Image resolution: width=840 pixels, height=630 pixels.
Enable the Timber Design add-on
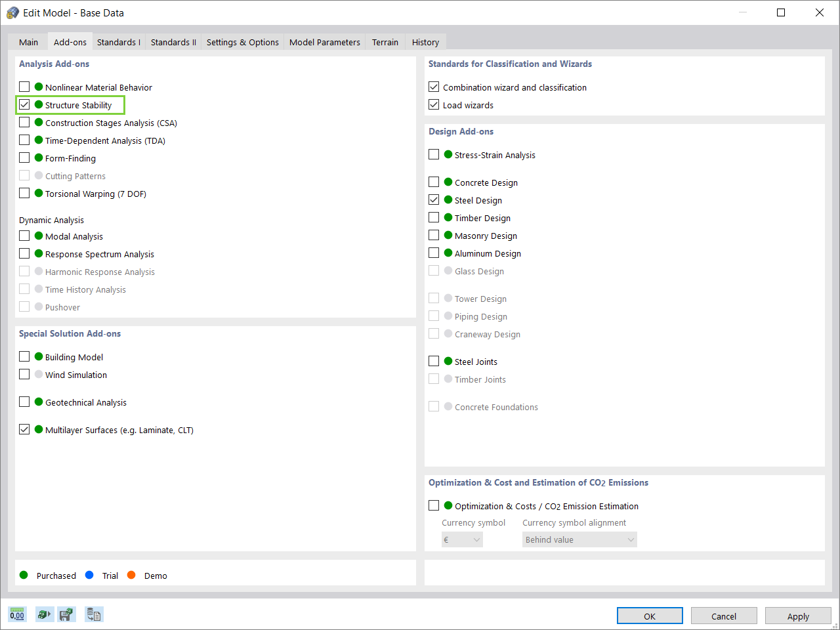[434, 217]
